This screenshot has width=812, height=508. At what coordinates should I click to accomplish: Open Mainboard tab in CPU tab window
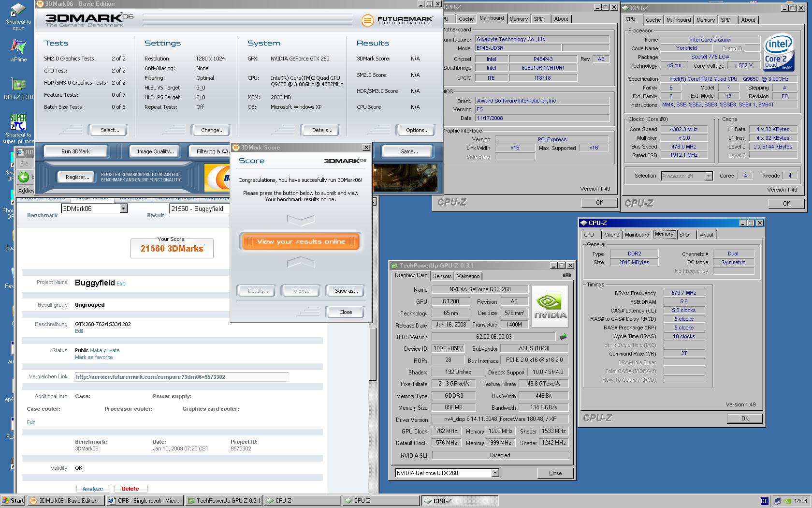point(678,20)
